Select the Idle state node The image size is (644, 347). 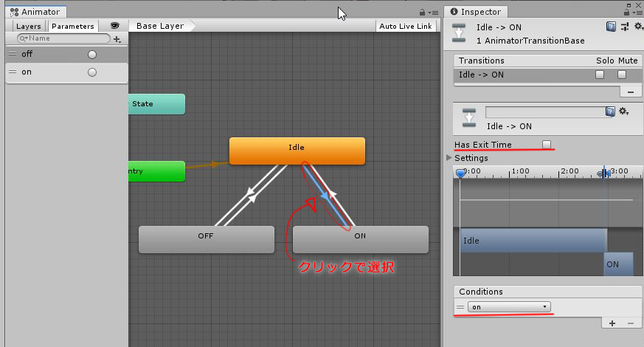click(x=297, y=151)
